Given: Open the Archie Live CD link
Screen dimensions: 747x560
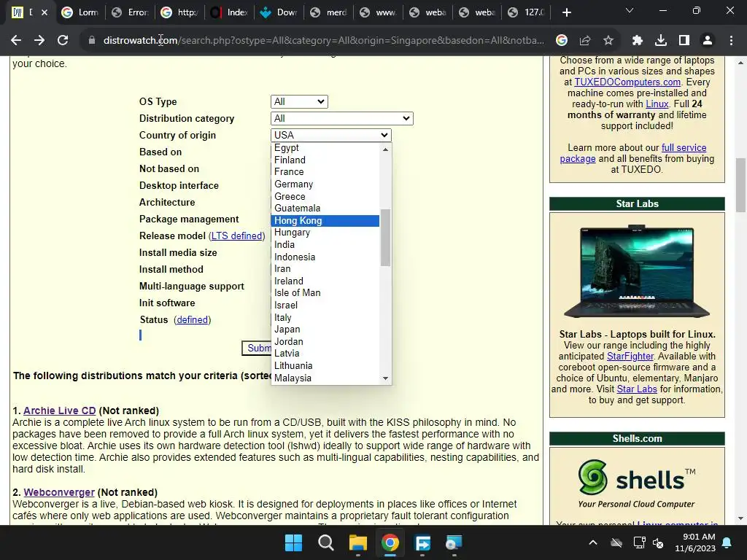Looking at the screenshot, I should (60, 411).
